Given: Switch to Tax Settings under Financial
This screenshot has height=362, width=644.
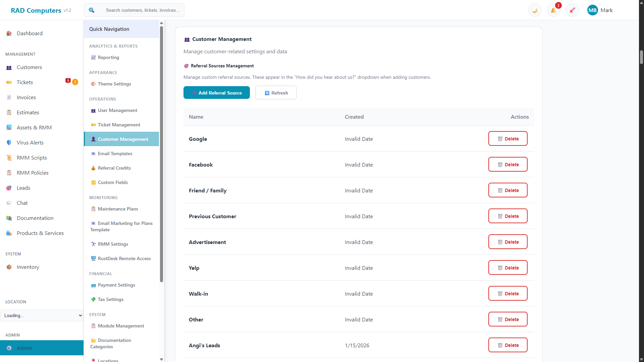Looking at the screenshot, I should 110,299.
